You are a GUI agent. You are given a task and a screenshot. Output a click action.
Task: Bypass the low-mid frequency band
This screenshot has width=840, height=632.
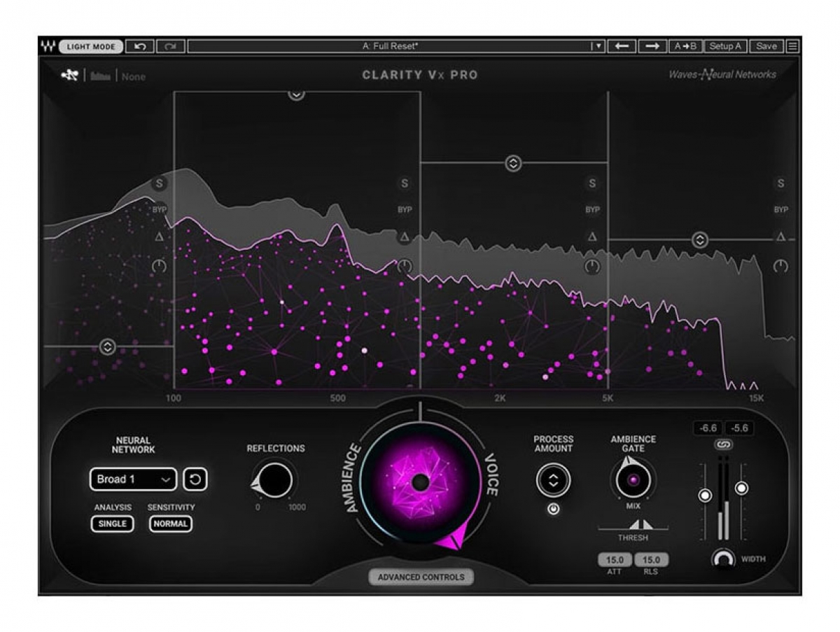click(405, 209)
